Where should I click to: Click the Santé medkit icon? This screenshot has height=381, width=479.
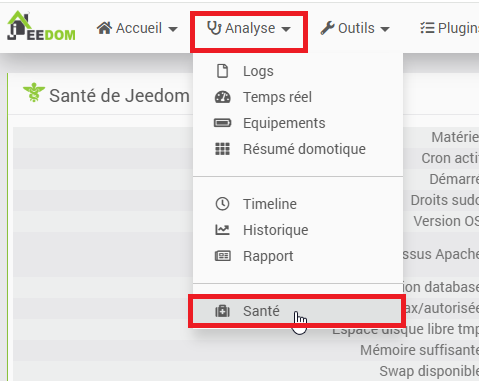[222, 311]
